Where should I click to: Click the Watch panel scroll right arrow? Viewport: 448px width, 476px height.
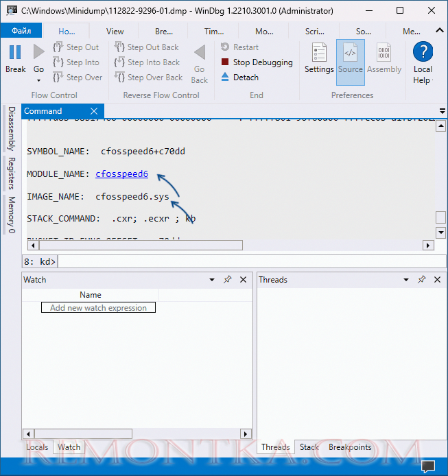coord(246,433)
